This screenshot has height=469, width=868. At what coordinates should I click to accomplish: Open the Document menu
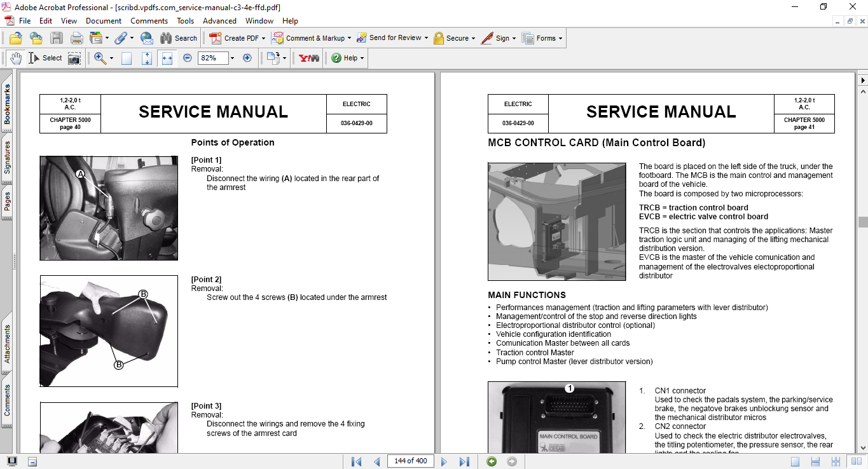(x=104, y=21)
